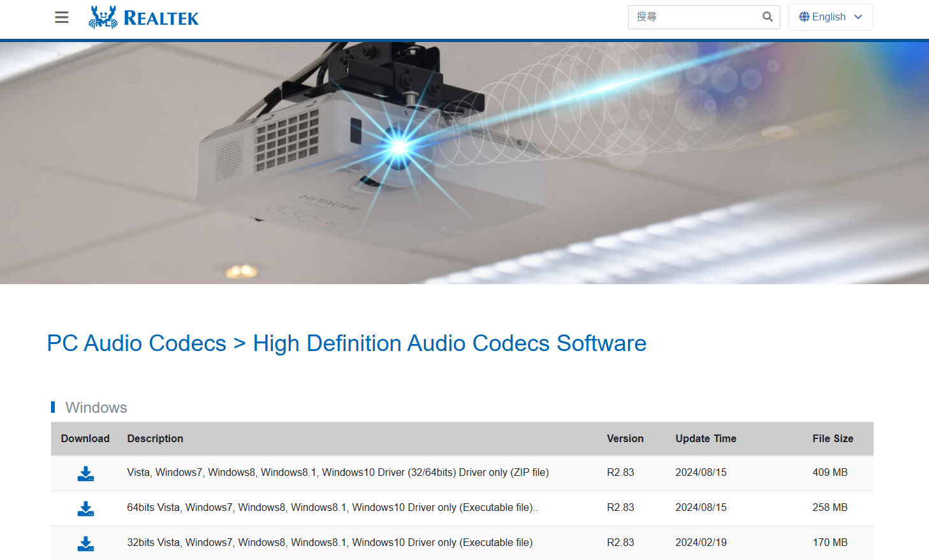
Task: Go to Realtek home via logo
Action: 143,17
